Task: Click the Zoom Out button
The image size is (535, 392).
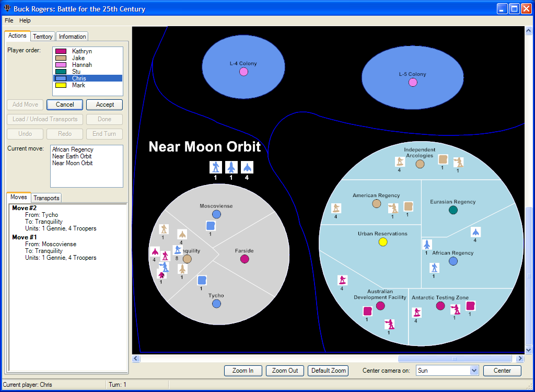Action: point(285,371)
